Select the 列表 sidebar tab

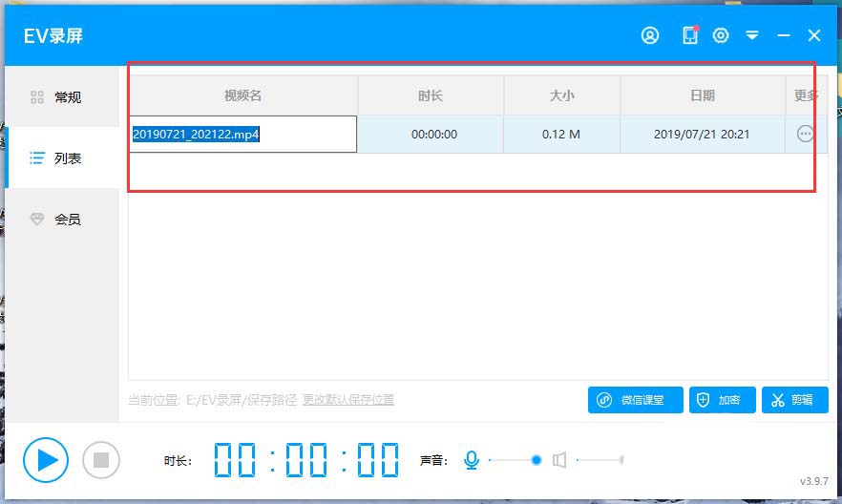pyautogui.click(x=57, y=157)
